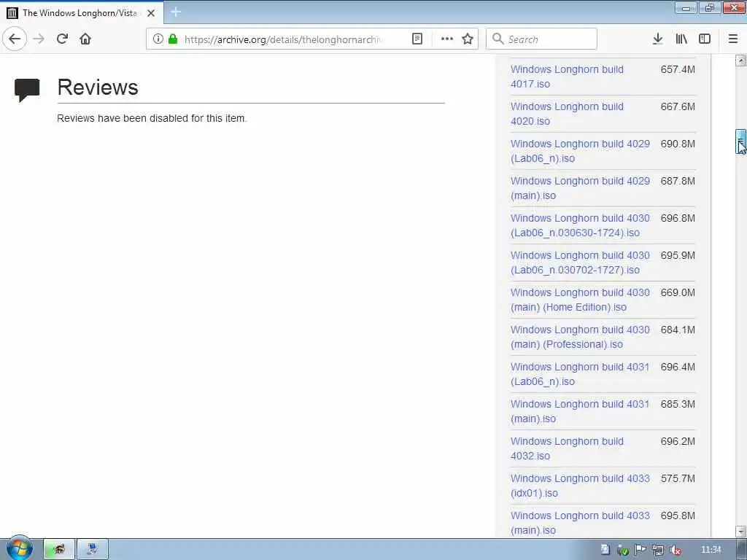747x560 pixels.
Task: Reload the current page
Action: pyautogui.click(x=63, y=39)
